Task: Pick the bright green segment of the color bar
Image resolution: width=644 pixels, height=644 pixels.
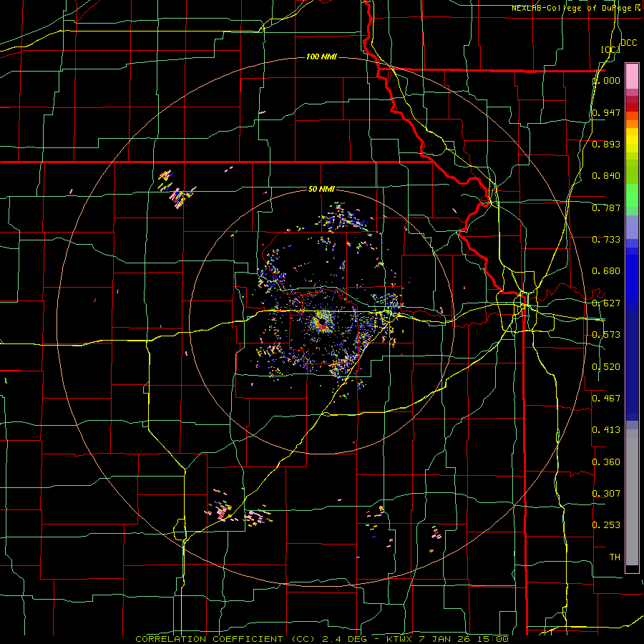Action: pos(632,195)
